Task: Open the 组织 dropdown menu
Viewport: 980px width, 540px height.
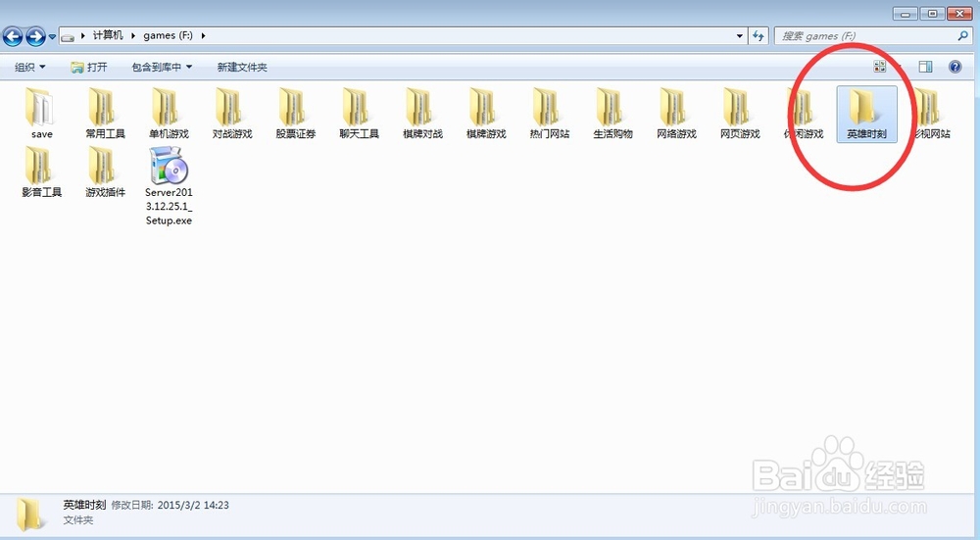Action: [x=30, y=67]
